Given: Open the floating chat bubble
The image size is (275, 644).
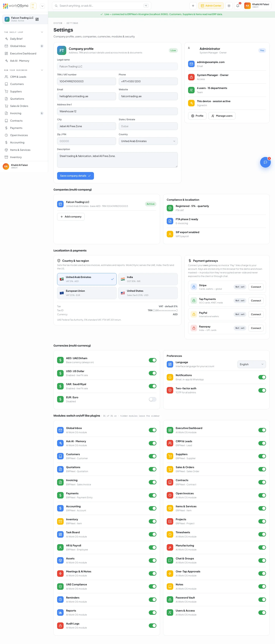Looking at the screenshot, I should coord(265,162).
